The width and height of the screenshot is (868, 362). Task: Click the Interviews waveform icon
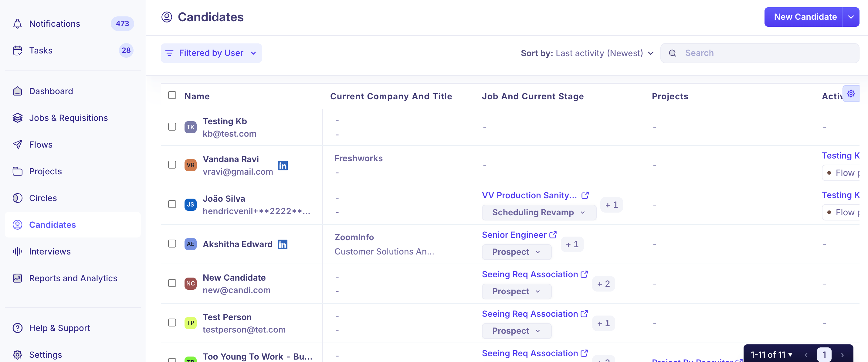pyautogui.click(x=18, y=251)
